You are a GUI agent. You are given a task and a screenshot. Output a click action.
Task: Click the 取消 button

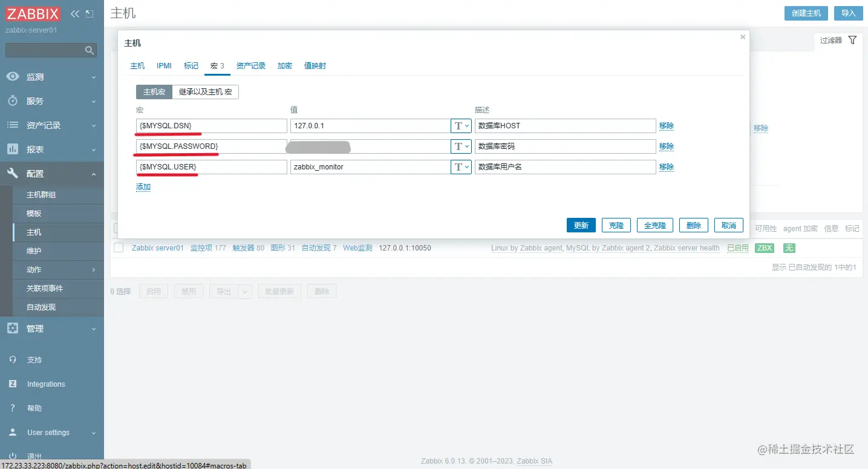(729, 225)
